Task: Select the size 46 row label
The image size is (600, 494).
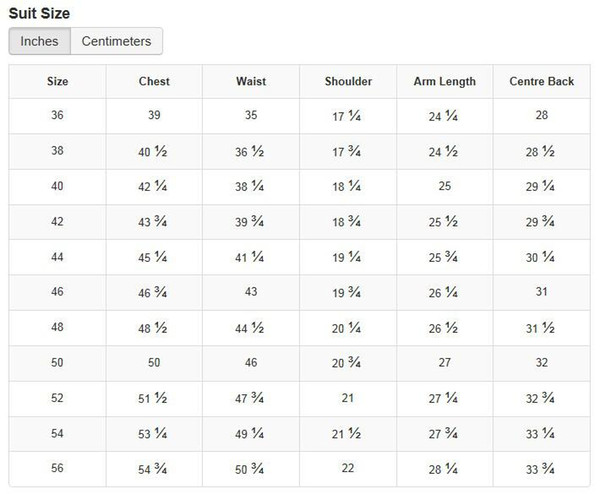Action: click(57, 292)
